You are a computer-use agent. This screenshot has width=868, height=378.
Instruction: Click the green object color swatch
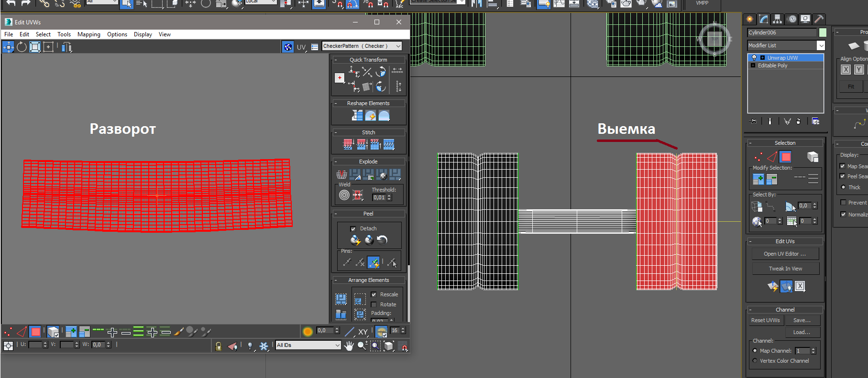[823, 32]
